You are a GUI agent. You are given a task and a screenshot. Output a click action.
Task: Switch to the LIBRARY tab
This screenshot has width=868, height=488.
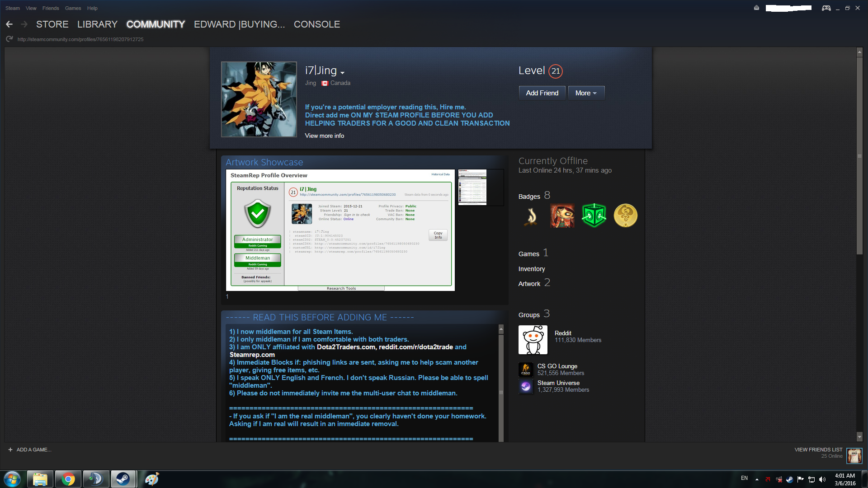click(x=97, y=24)
